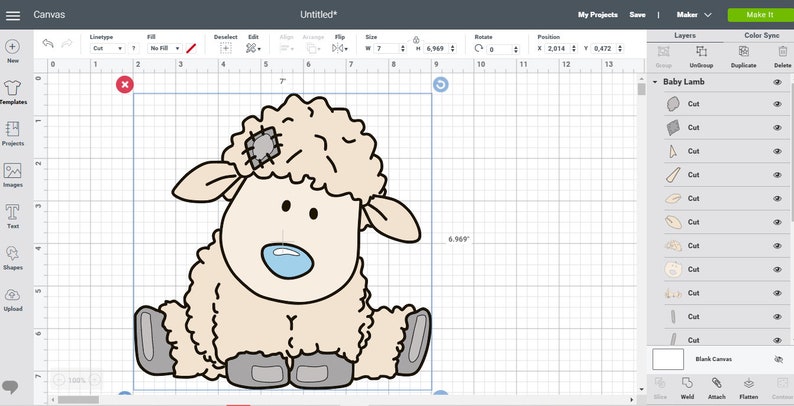Click the width stepper arrows
The width and height of the screenshot is (794, 406).
coord(403,49)
